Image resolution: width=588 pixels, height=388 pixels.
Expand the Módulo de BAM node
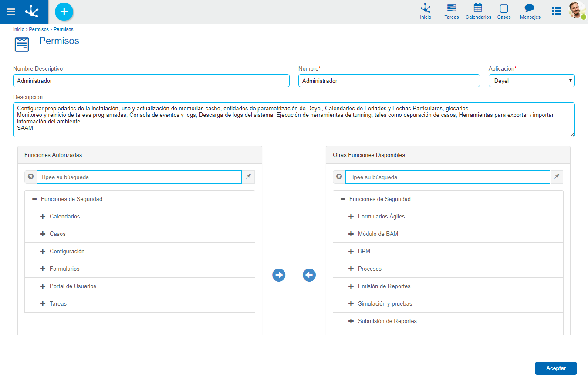351,234
